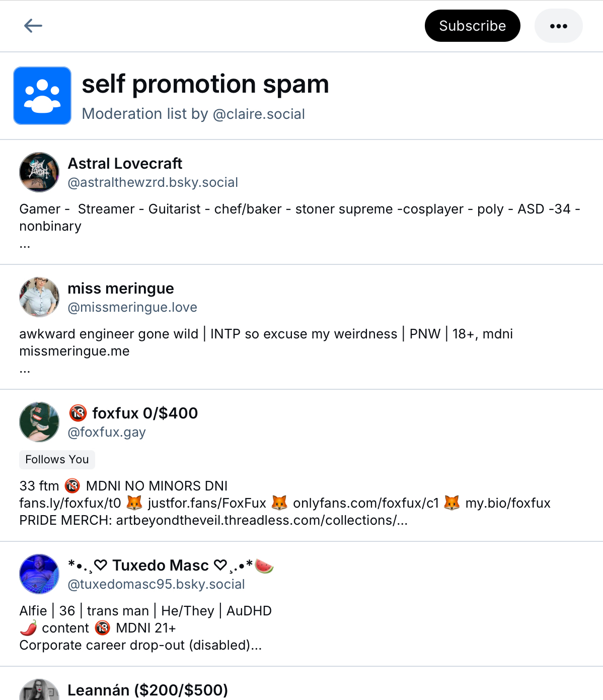The height and width of the screenshot is (700, 603).
Task: Open foxfux's profile avatar
Action: 39,422
